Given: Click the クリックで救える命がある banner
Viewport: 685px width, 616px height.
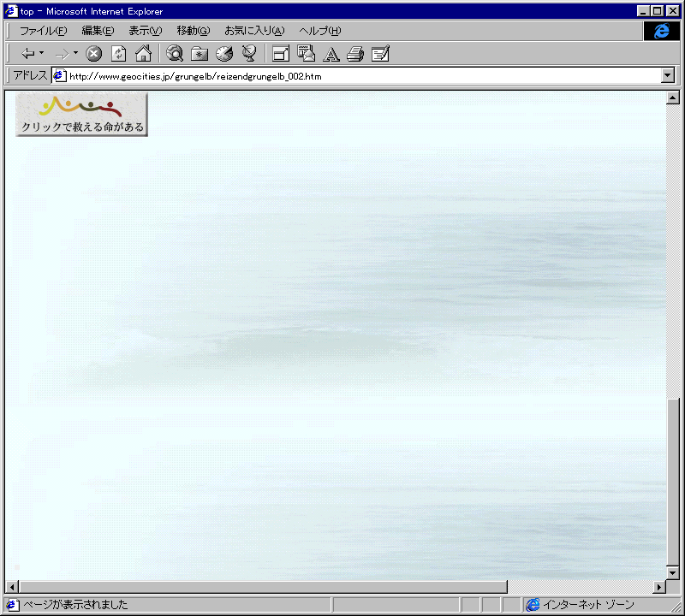Looking at the screenshot, I should tap(81, 115).
